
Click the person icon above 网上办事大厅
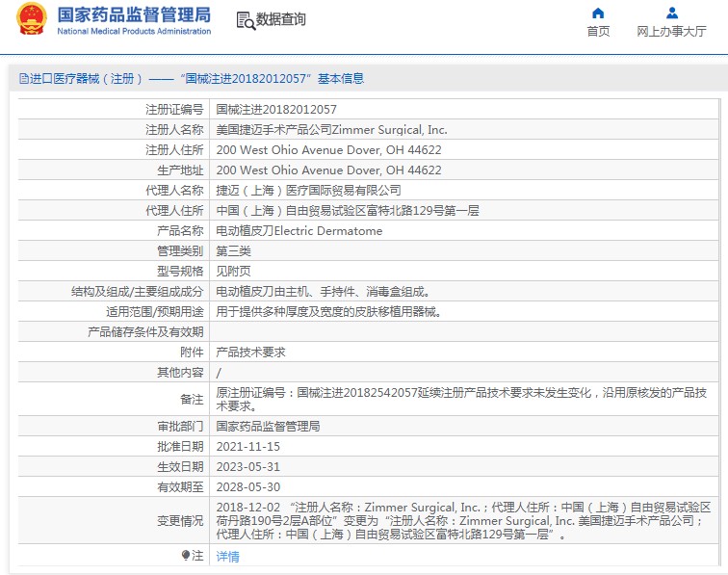[671, 13]
